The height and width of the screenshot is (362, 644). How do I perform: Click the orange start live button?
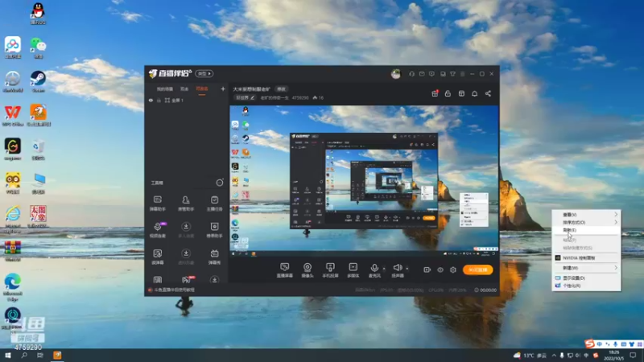(477, 269)
